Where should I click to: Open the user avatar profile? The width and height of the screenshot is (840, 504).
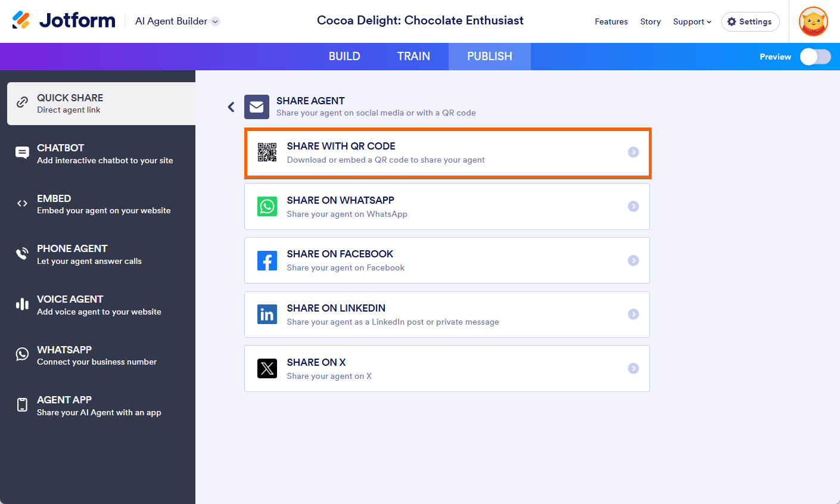pyautogui.click(x=813, y=21)
